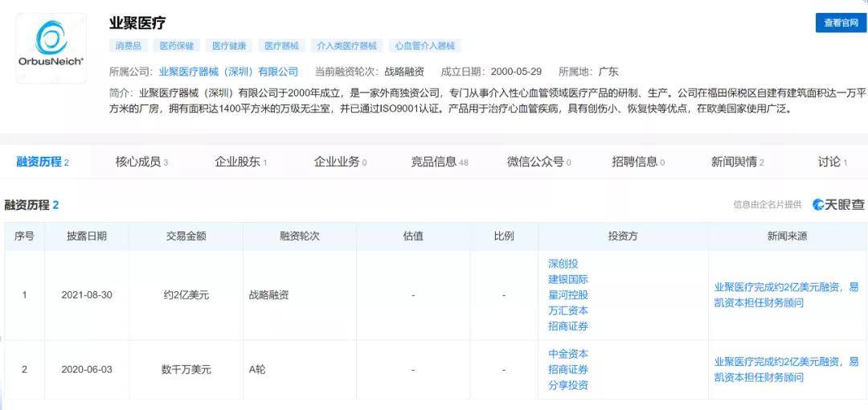
Task: Click the 融资轮次 column header
Action: point(300,236)
